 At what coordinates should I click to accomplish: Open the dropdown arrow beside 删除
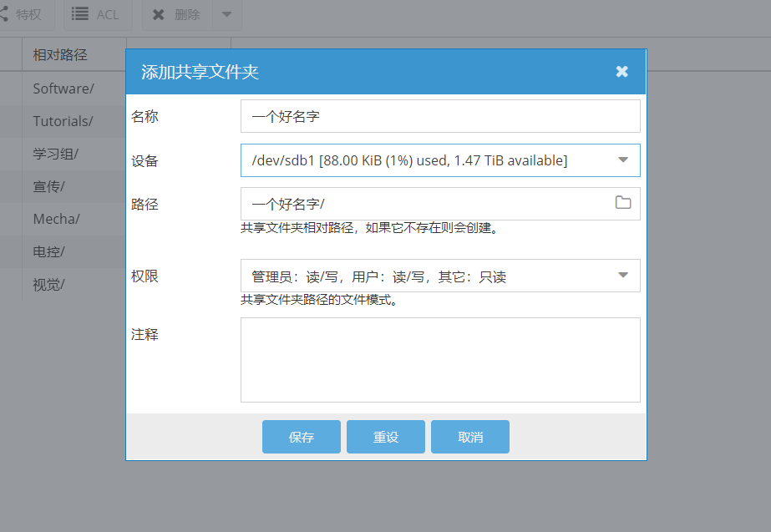coord(226,14)
